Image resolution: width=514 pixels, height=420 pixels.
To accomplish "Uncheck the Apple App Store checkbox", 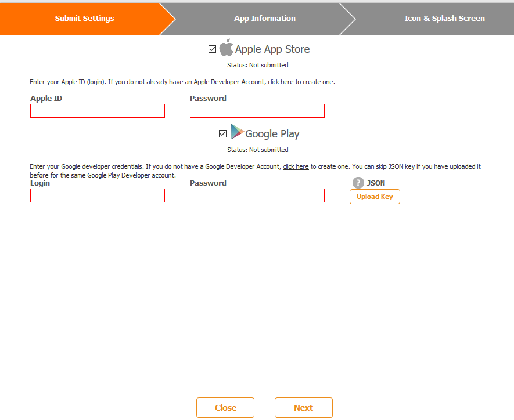I will coord(212,49).
